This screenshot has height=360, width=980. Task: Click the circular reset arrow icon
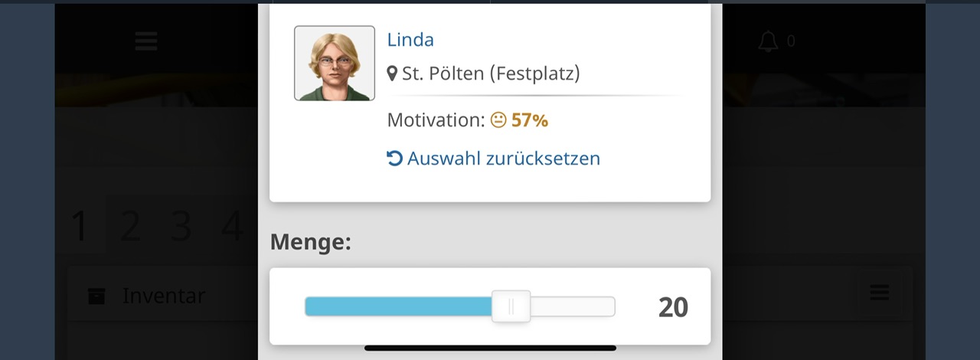coord(394,159)
